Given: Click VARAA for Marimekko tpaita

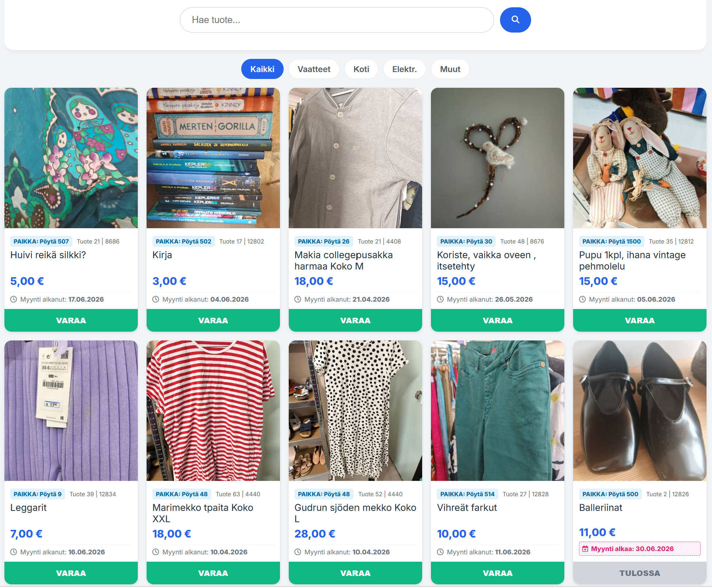Looking at the screenshot, I should [213, 573].
